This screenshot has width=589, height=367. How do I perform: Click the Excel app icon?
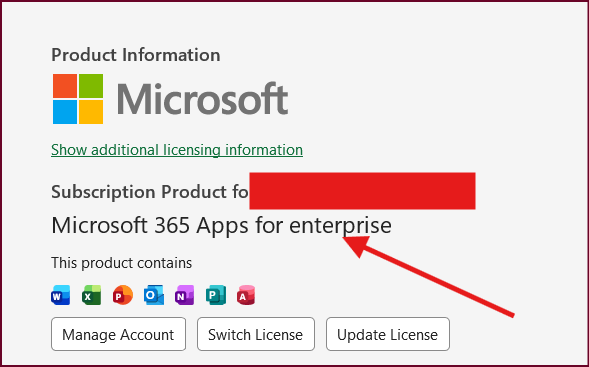(92, 295)
